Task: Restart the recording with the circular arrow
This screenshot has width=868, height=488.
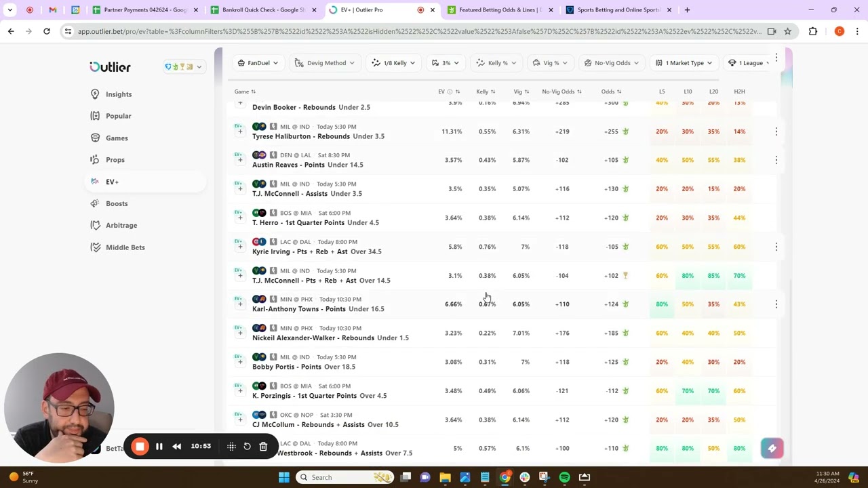Action: point(247,446)
